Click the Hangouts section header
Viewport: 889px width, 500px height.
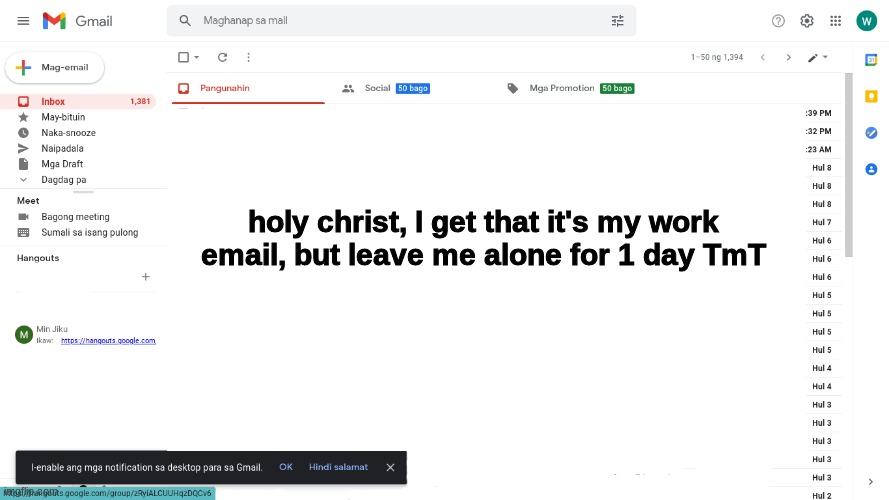pyautogui.click(x=38, y=258)
